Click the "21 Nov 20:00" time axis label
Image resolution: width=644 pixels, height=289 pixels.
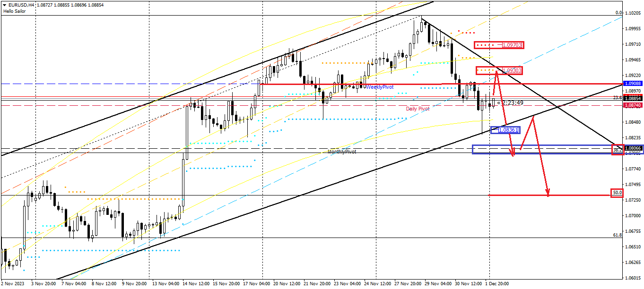click(317, 284)
